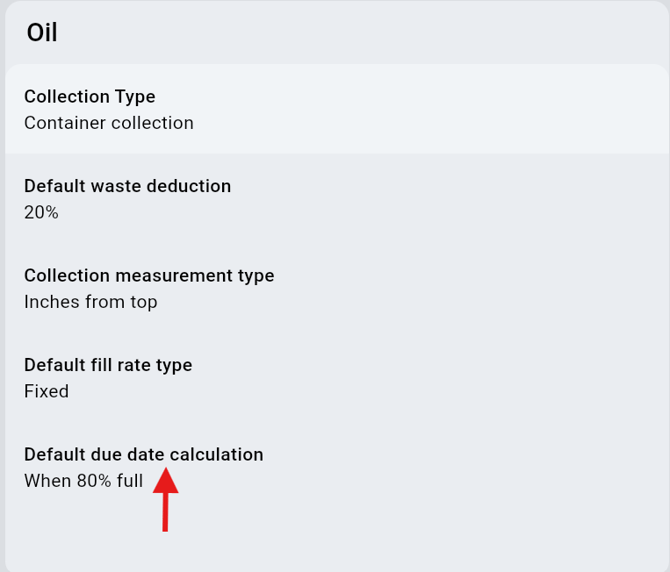Click the word "rate" in fill rate label
Viewport: 670px width, 572px height.
pyautogui.click(x=132, y=365)
